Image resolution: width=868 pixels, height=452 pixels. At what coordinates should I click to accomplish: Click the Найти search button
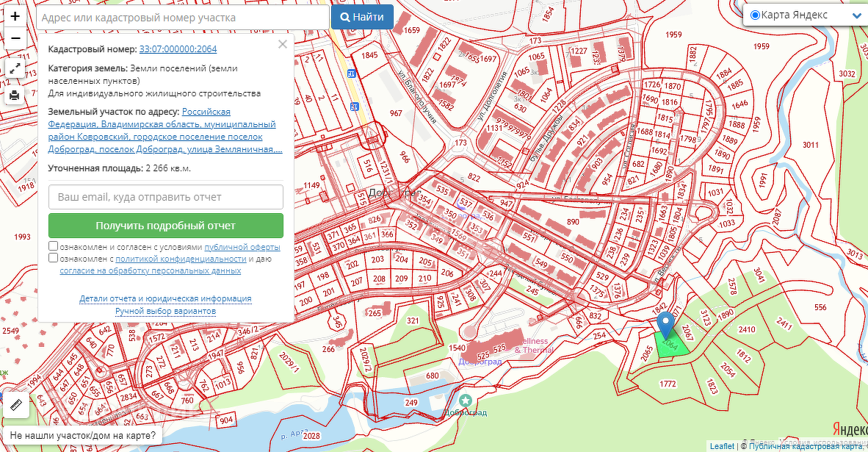tap(362, 17)
